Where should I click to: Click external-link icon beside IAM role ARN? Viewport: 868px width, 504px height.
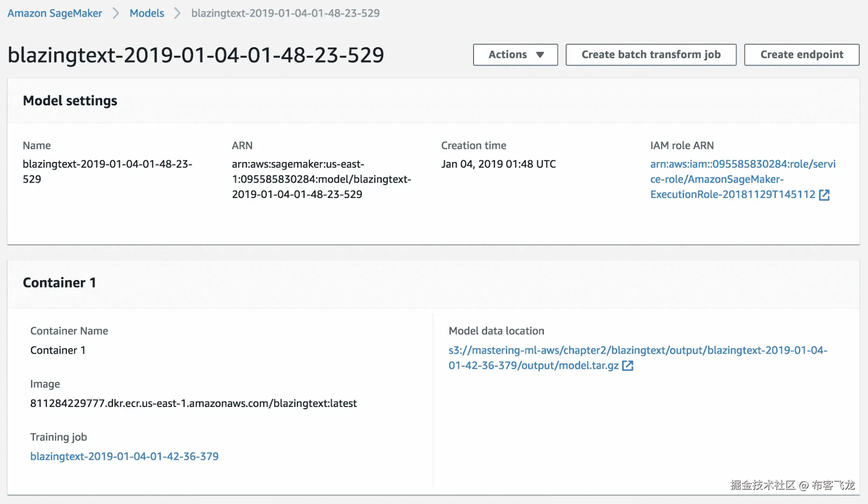[x=824, y=195]
